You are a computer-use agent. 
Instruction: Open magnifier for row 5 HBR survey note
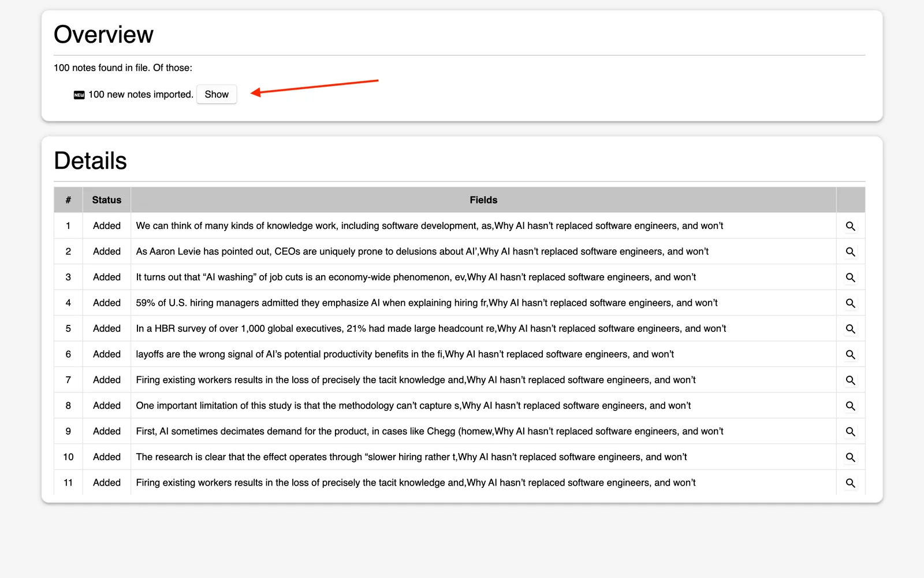(x=850, y=329)
